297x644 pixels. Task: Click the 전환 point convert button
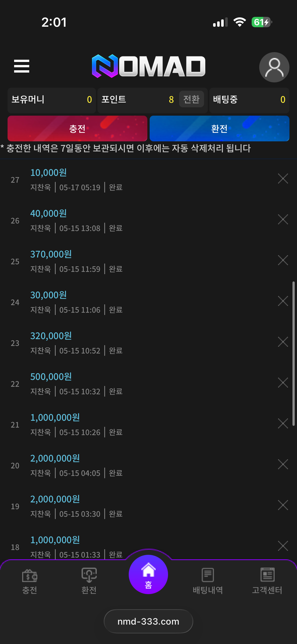click(x=191, y=99)
